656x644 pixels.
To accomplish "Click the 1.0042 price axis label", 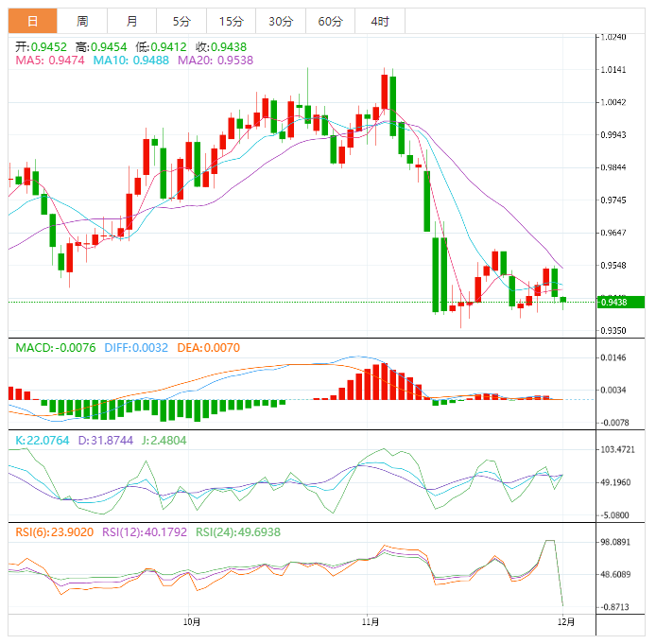I will coord(613,102).
